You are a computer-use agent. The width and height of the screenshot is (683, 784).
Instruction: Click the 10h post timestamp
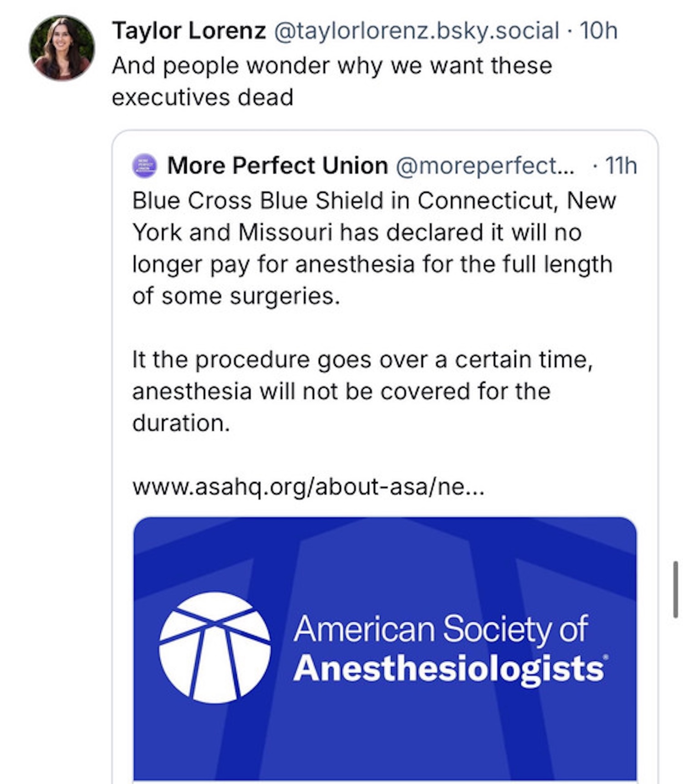598,31
